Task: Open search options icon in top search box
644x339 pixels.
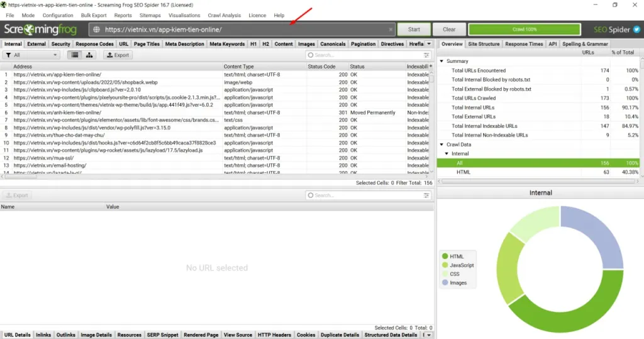Action: [x=426, y=55]
